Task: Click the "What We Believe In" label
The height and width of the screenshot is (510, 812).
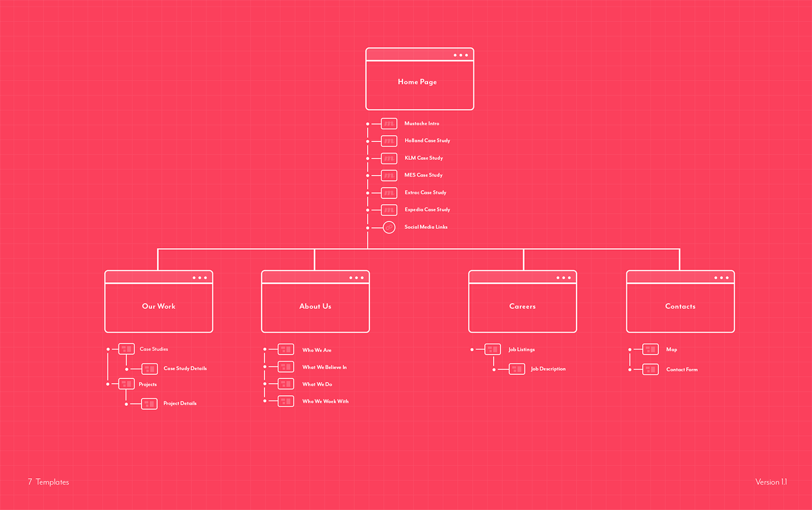Action: (x=325, y=367)
